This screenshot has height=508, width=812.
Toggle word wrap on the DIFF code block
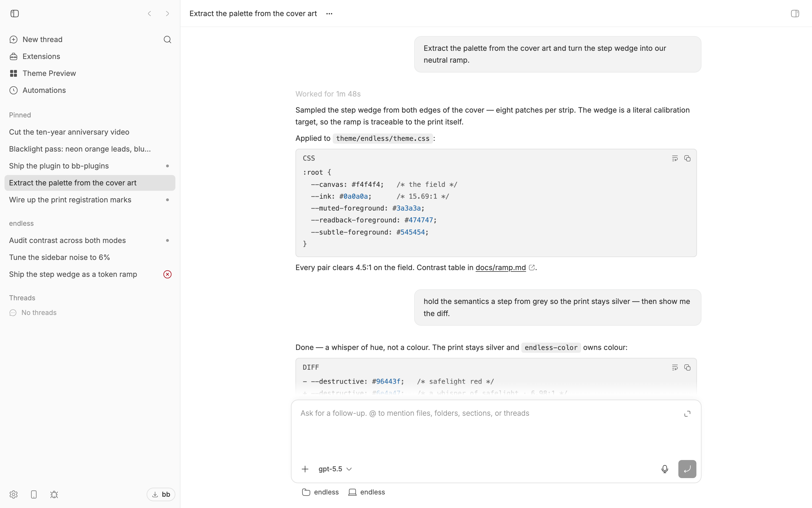click(675, 367)
